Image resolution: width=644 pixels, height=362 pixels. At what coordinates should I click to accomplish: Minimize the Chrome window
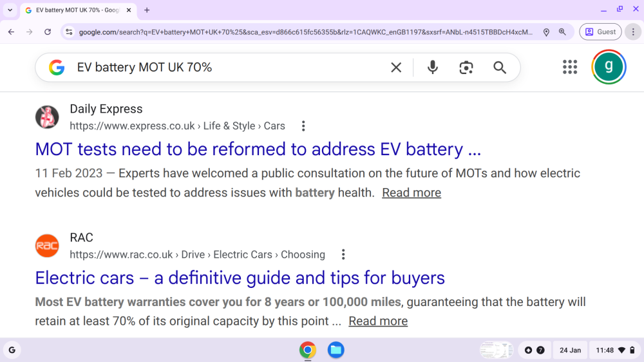(603, 10)
